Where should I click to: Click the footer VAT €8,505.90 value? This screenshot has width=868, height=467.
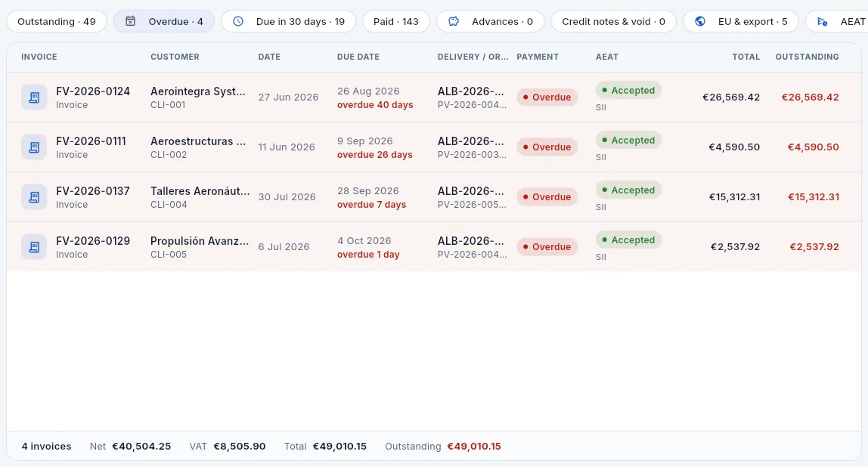(239, 447)
